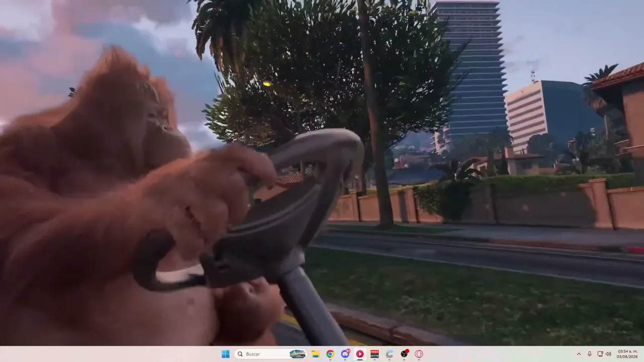Open the volume speaker tray icon
This screenshot has width=644, height=362.
pyautogui.click(x=608, y=354)
